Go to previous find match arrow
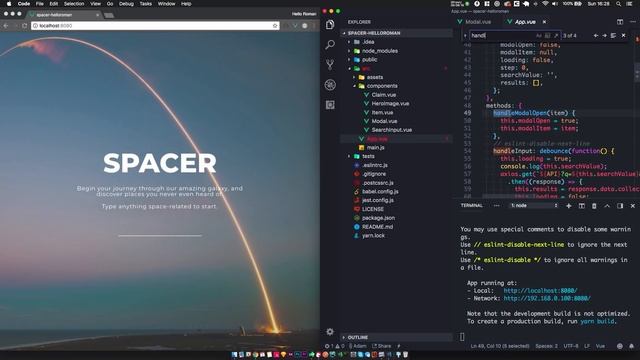This screenshot has width=640, height=360. [x=596, y=36]
